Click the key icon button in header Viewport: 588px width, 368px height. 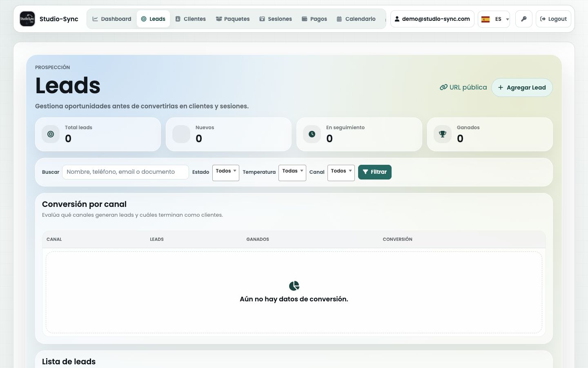[x=524, y=19]
